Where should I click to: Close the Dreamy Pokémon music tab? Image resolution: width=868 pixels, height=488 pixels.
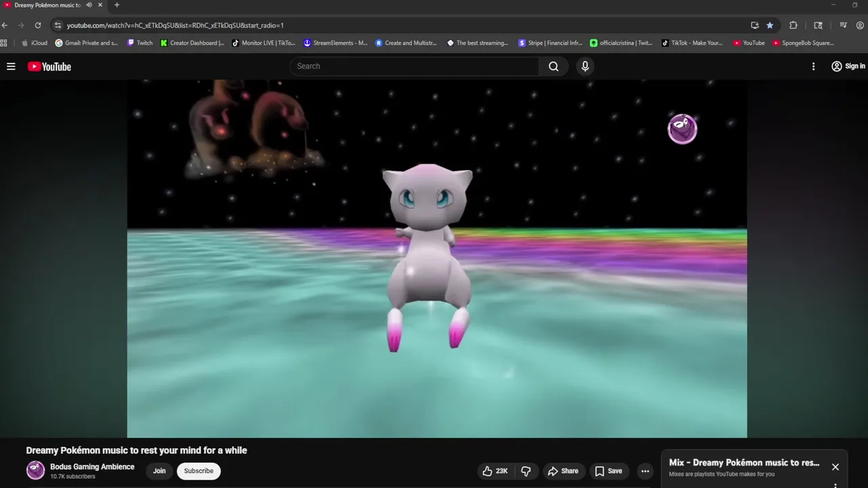tap(100, 5)
